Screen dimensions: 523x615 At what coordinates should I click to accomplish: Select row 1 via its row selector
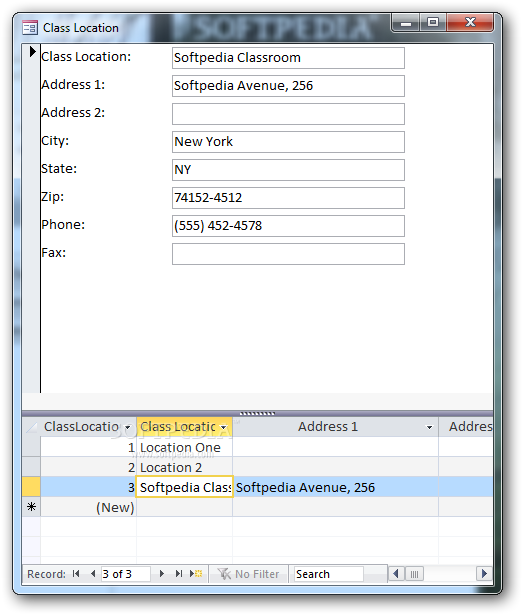click(x=31, y=447)
